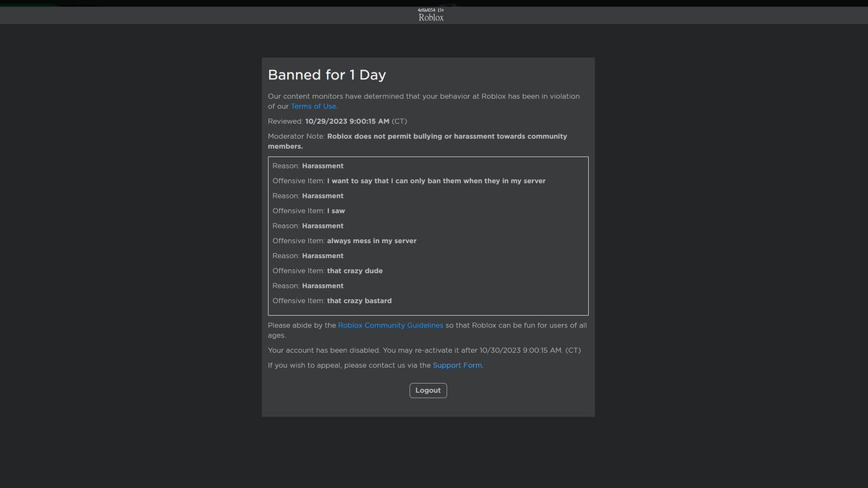Click the 'If you wish to appeal' sentence

(375, 365)
